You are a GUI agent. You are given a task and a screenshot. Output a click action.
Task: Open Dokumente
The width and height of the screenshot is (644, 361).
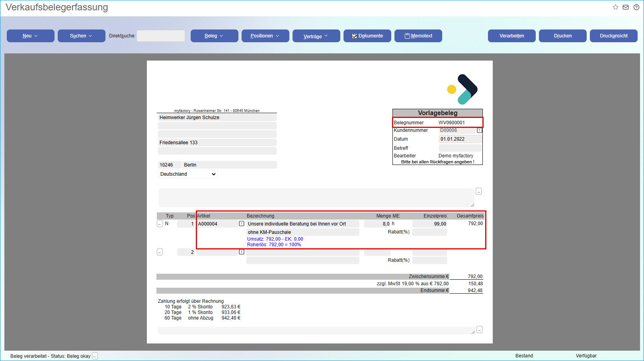pos(367,36)
